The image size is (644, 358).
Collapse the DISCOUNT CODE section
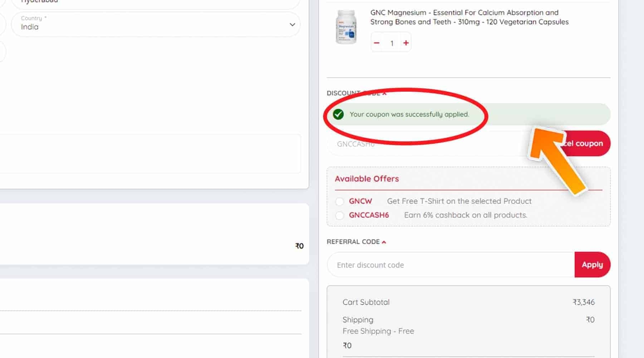click(x=384, y=93)
